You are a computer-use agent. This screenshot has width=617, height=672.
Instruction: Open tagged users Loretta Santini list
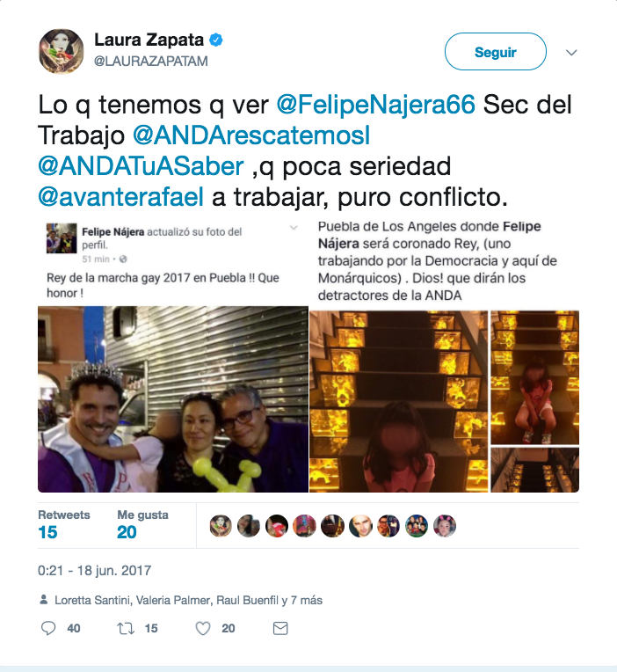188,600
